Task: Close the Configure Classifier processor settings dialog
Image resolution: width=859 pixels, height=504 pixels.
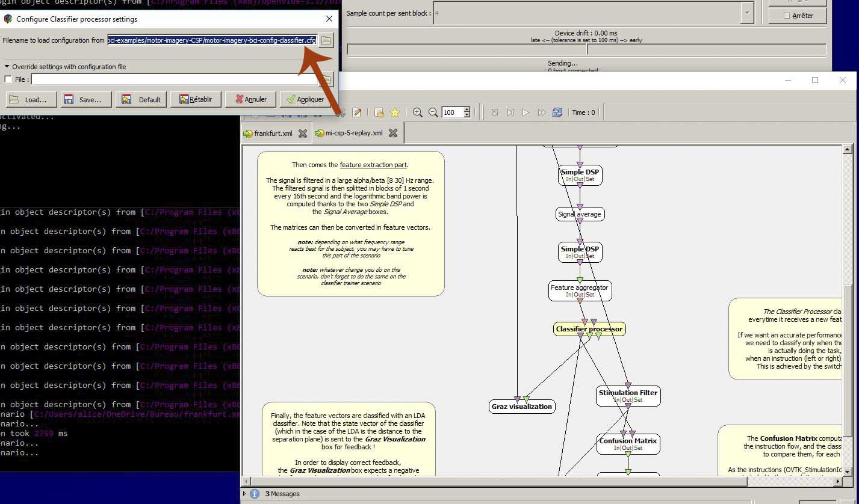Action: (329, 19)
